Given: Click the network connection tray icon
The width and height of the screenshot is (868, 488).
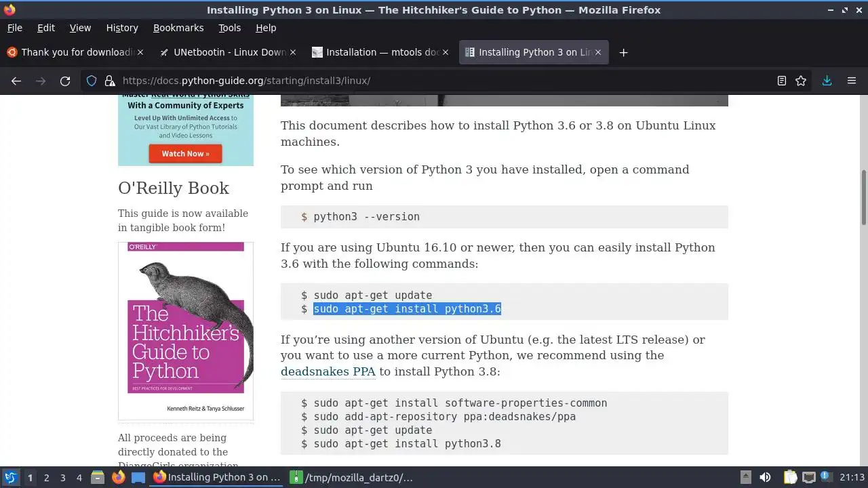Looking at the screenshot, I should tap(808, 477).
